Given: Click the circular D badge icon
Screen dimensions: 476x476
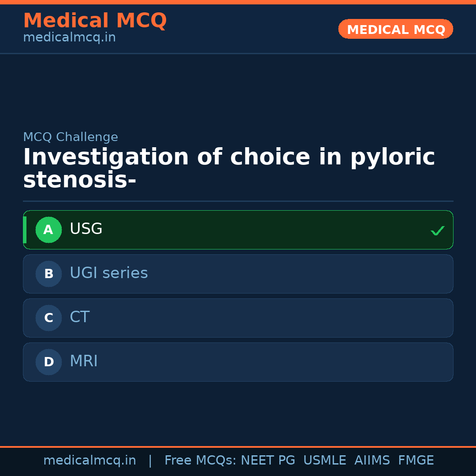Looking at the screenshot, I should click(48, 362).
